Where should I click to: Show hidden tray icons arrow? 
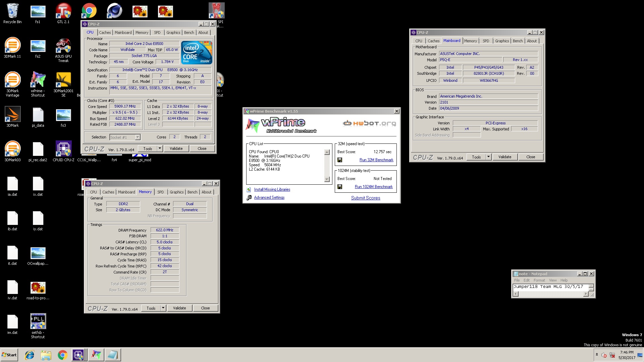(x=597, y=355)
